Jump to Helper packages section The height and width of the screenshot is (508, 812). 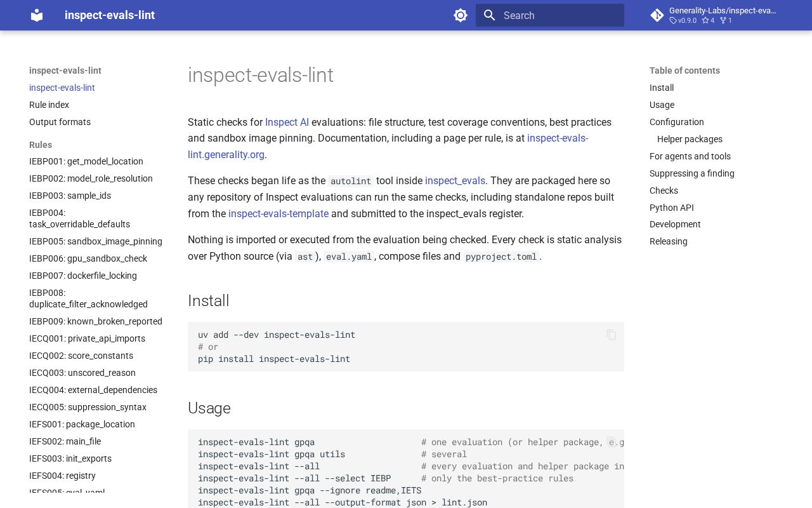(690, 139)
